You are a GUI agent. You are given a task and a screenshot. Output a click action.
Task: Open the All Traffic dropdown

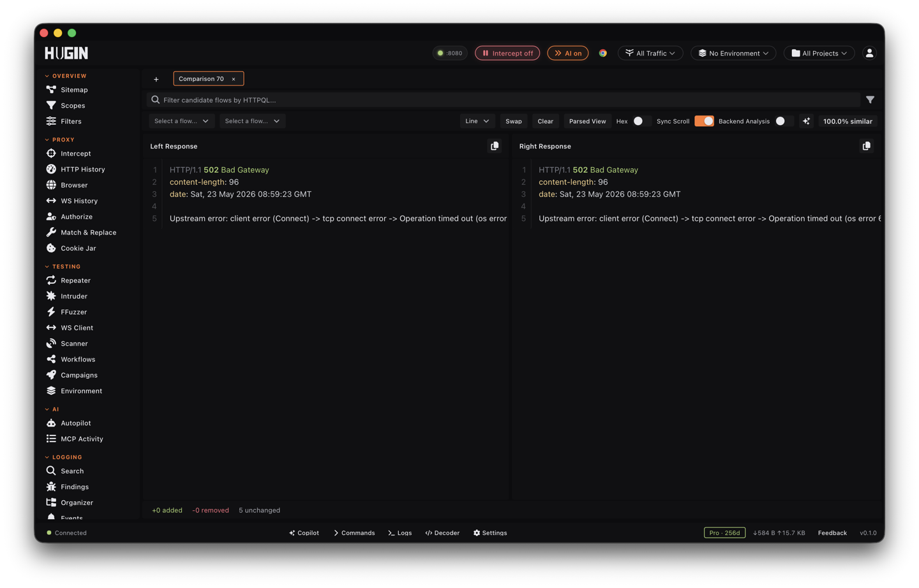click(x=650, y=54)
